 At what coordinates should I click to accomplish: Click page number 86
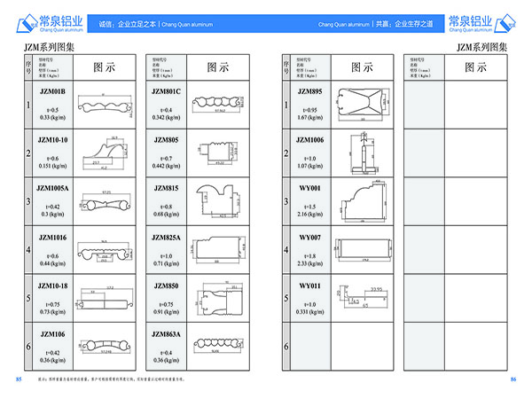513,379
